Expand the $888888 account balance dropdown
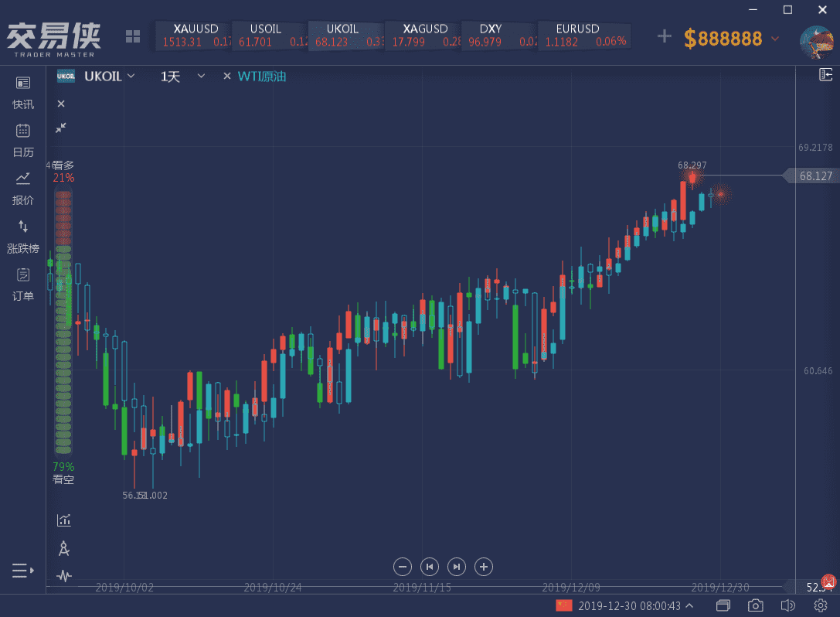Screen dimensions: 840x617 [x=775, y=38]
